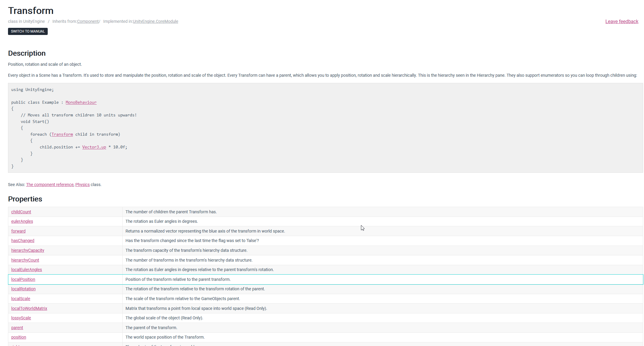644x346 pixels.
Task: Open the localPosition property
Action: 23,279
